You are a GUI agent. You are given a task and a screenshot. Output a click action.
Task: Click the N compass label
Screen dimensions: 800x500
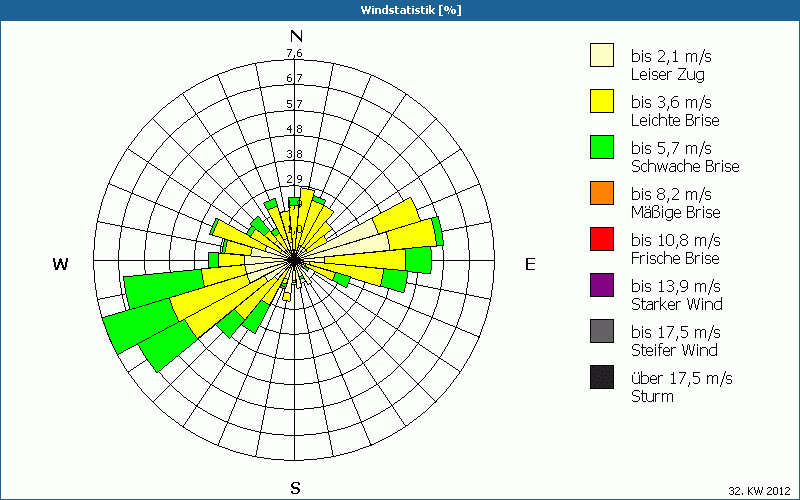(296, 36)
